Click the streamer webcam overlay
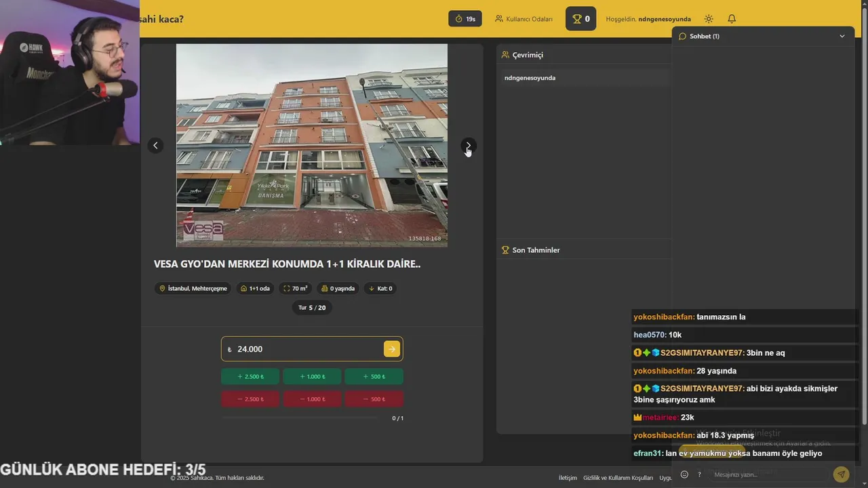 [x=70, y=73]
